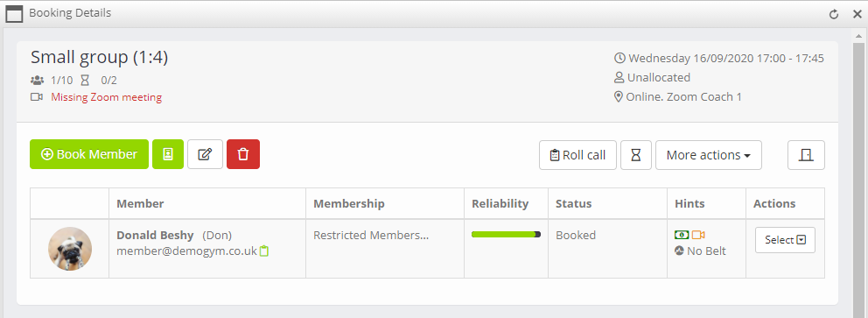Click the Book Member button
The width and height of the screenshot is (868, 318).
click(89, 154)
